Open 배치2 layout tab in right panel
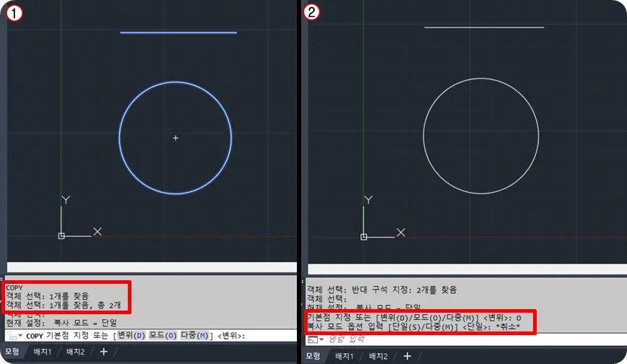Viewport: 627px width, 364px height. [x=378, y=356]
